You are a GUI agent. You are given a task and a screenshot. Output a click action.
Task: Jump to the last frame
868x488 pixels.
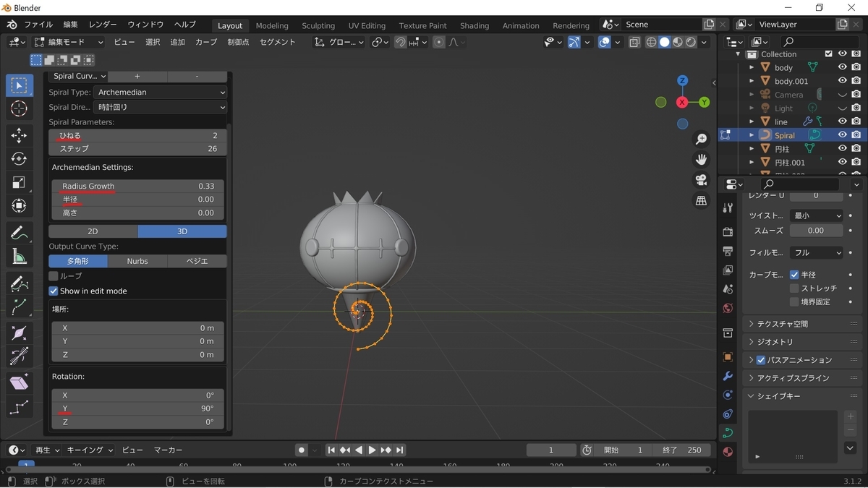tap(400, 450)
